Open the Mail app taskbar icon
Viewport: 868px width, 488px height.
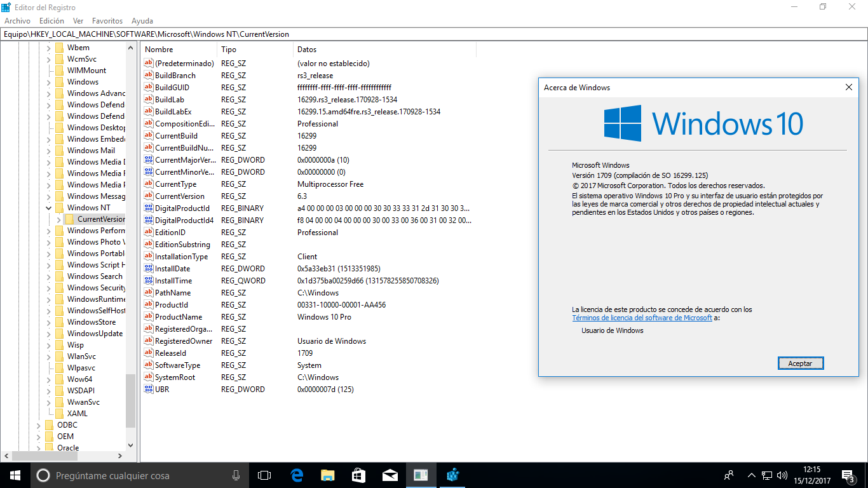(390, 475)
